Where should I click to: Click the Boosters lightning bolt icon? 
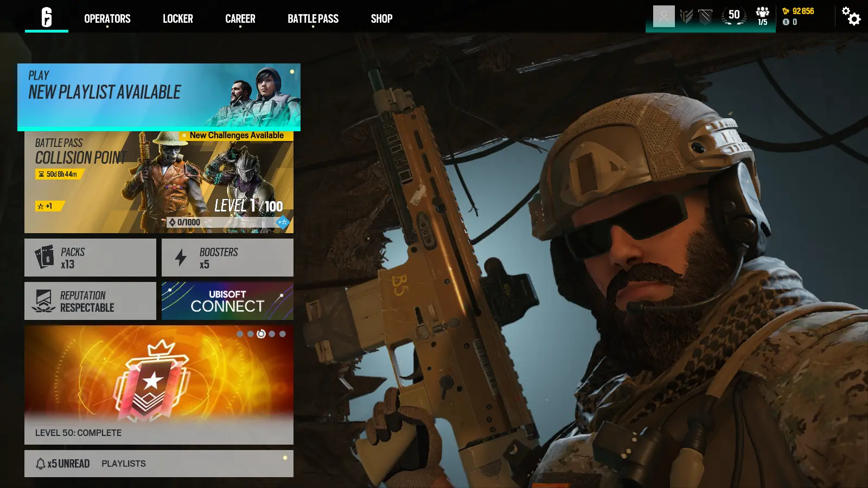coord(181,258)
